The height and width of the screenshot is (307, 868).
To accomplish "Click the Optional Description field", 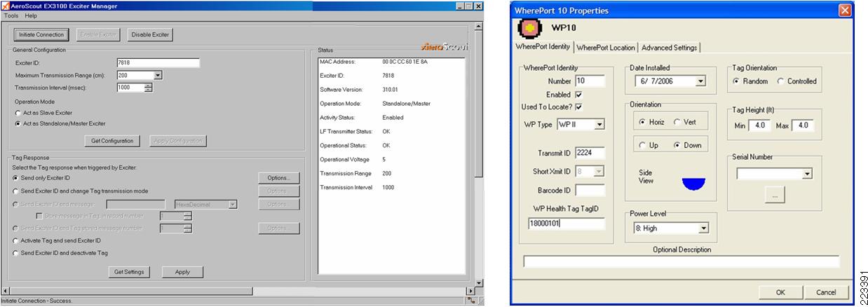I will (x=681, y=261).
